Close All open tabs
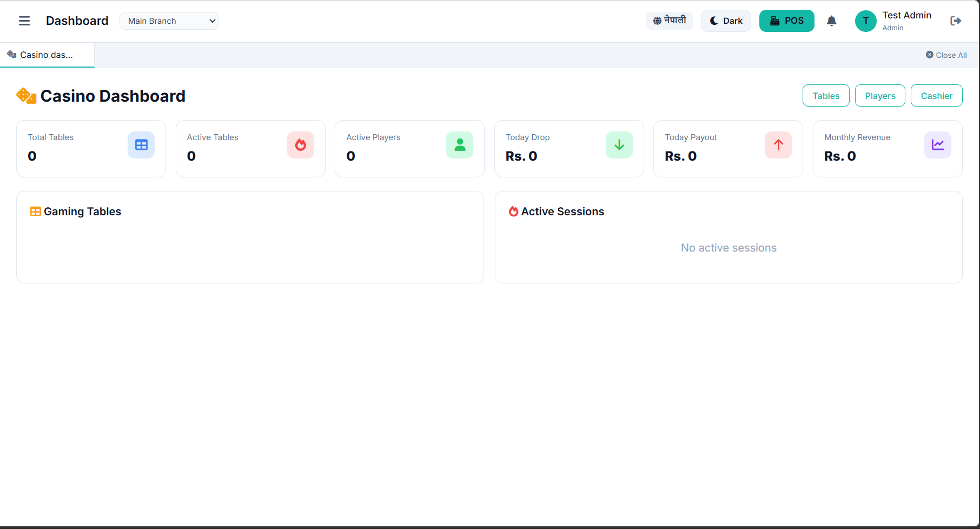This screenshot has width=980, height=529. coord(946,55)
